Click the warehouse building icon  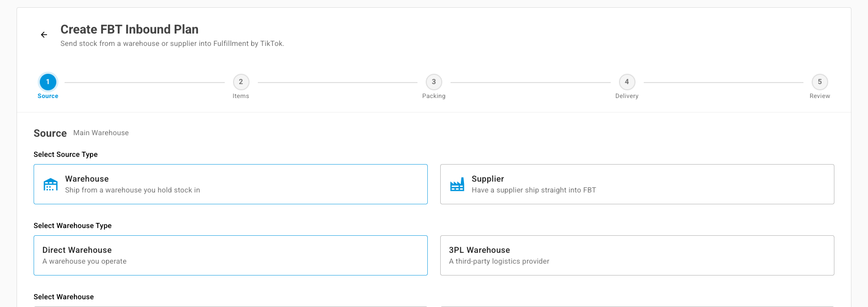pyautogui.click(x=51, y=184)
